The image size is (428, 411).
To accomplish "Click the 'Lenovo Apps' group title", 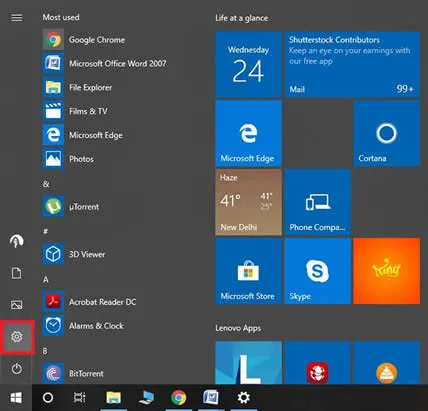I will click(238, 328).
